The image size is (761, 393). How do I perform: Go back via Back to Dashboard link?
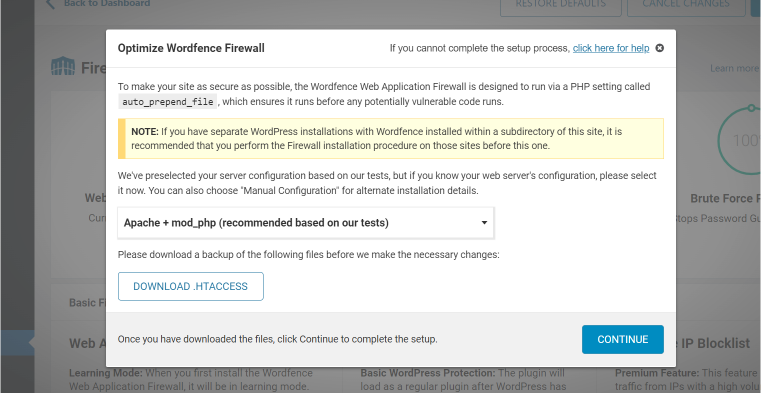(107, 4)
